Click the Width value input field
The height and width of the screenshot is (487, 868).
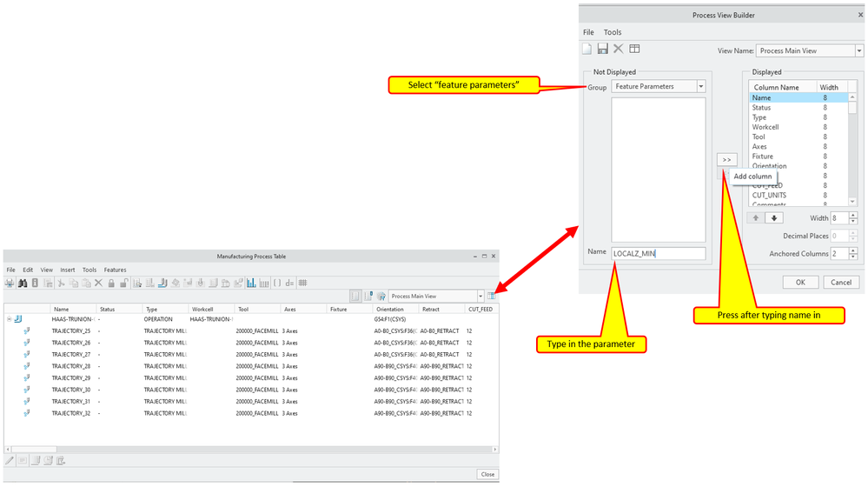coord(839,217)
